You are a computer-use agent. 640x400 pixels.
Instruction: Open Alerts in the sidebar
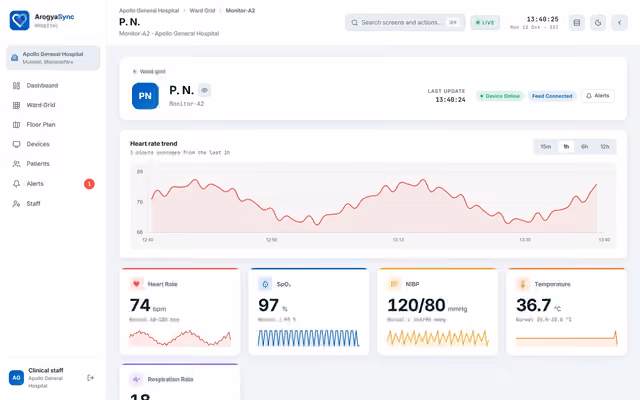(x=53, y=184)
